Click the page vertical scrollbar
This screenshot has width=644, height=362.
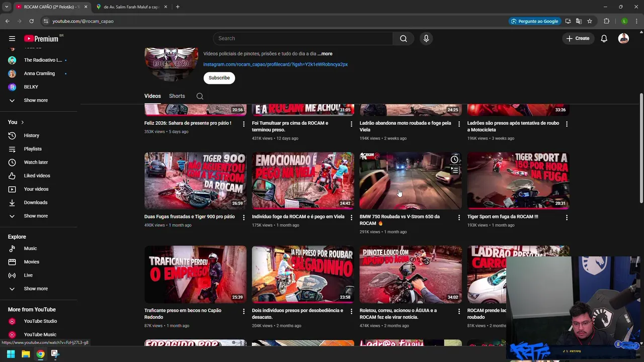641,148
